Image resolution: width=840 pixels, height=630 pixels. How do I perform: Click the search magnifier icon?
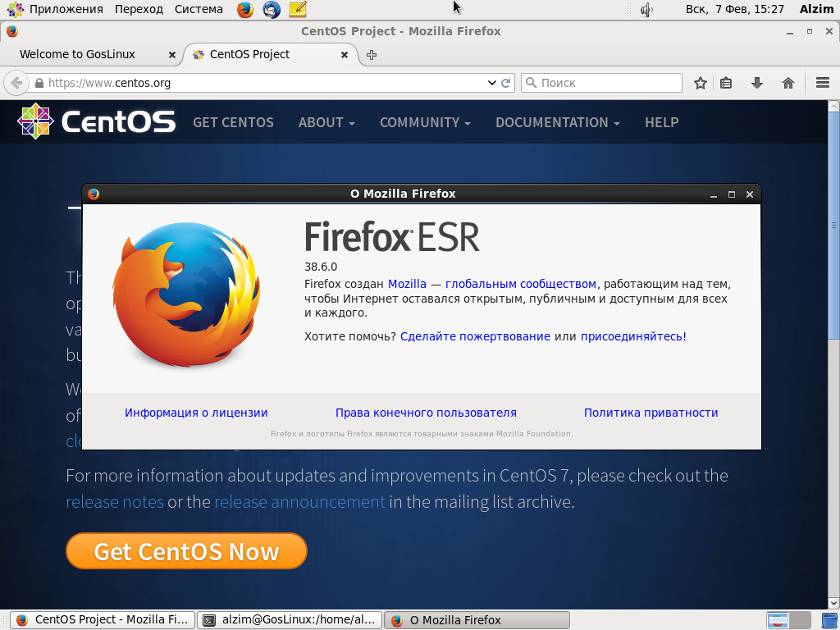531,83
